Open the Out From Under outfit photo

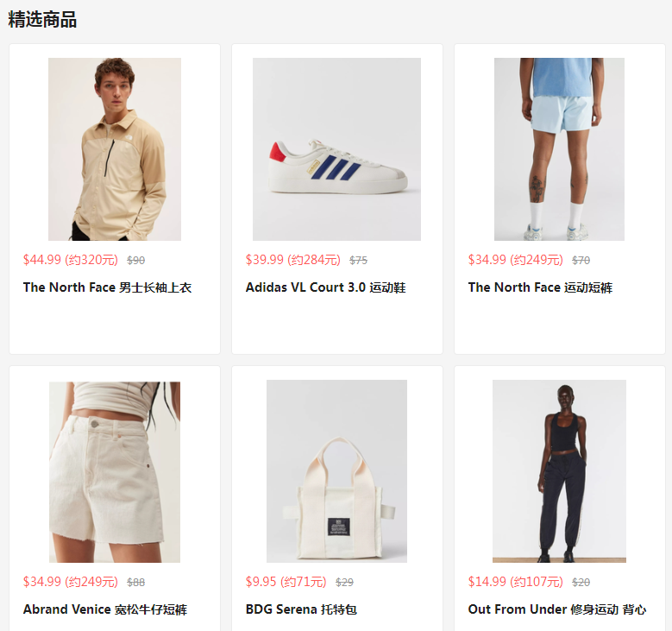click(x=559, y=471)
